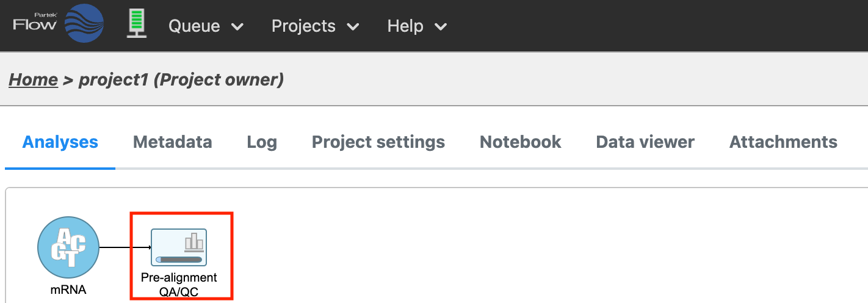This screenshot has width=868, height=303.
Task: Select the Pre-alignment QA/QC task node
Action: click(x=179, y=247)
